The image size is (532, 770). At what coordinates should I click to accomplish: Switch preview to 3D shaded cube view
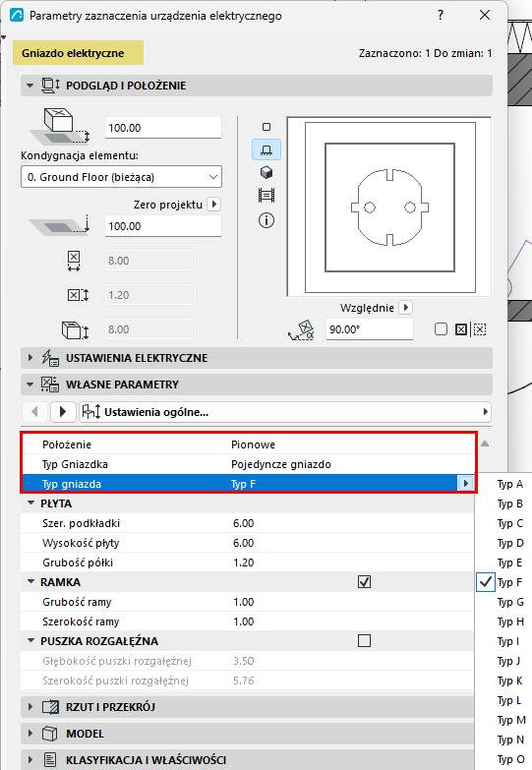pyautogui.click(x=266, y=172)
